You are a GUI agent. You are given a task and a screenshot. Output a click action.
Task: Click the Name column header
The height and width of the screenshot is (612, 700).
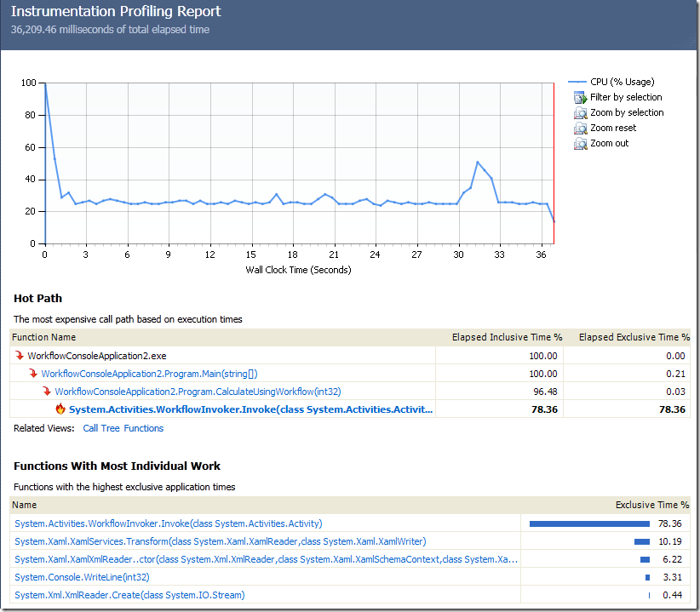pos(24,505)
